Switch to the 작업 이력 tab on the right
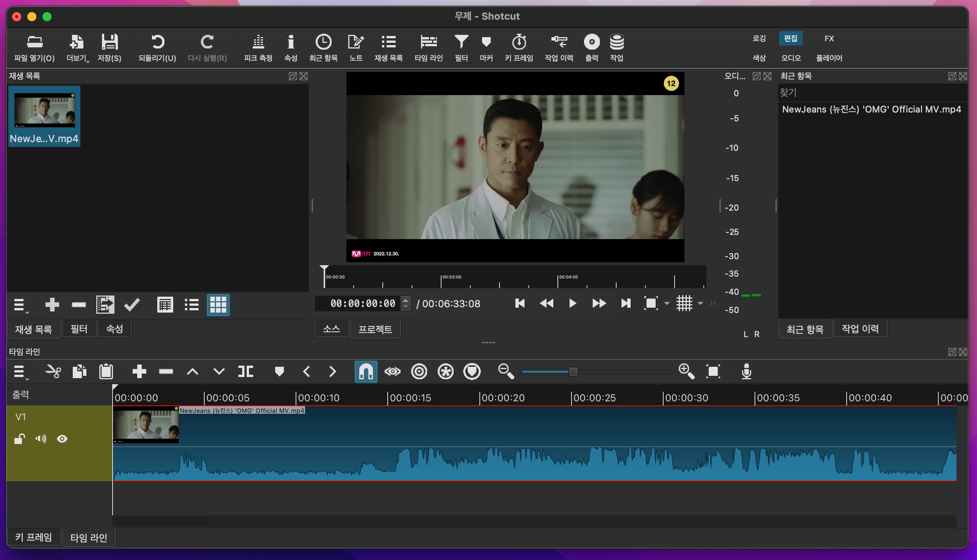The image size is (977, 560). pos(860,329)
